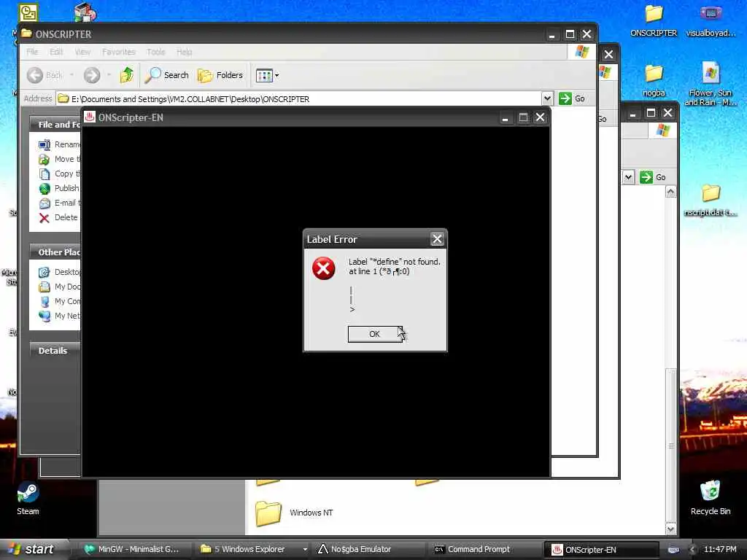Switch to Command Prompt taskbar button

pyautogui.click(x=485, y=550)
